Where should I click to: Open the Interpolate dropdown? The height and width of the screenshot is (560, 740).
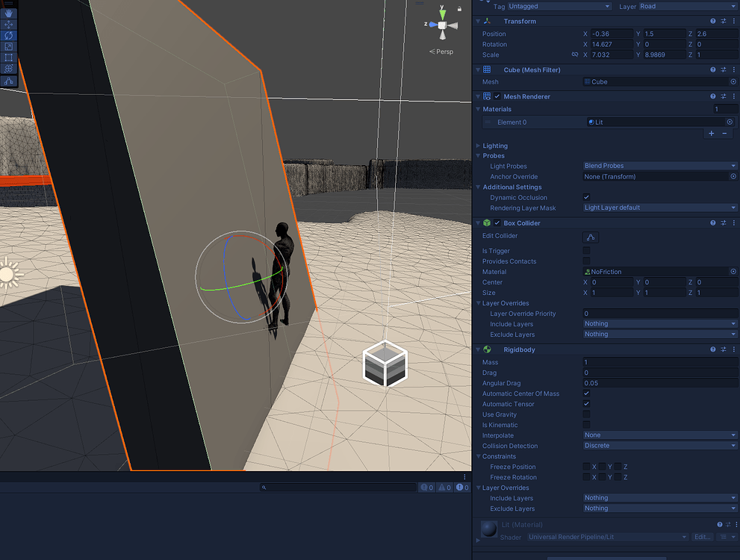click(x=660, y=435)
